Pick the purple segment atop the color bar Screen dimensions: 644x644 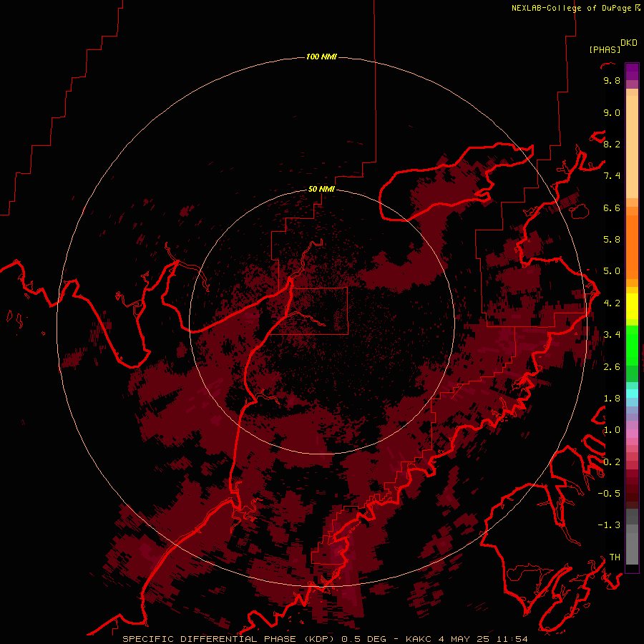pyautogui.click(x=632, y=72)
